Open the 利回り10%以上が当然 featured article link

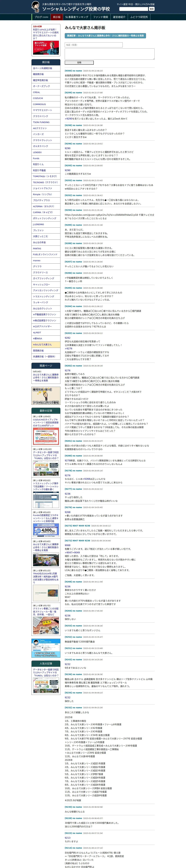[x=46, y=34]
